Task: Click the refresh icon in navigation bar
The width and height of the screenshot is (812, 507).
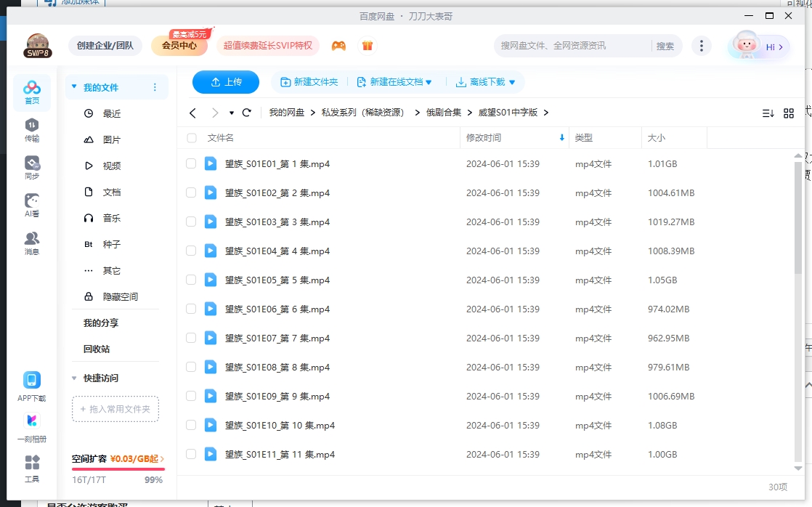Action: pos(246,113)
